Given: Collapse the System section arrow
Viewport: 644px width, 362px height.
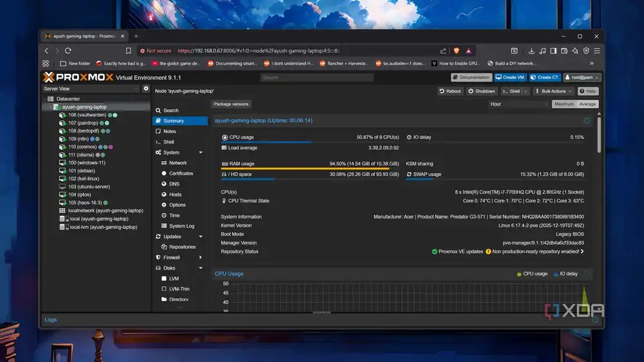Looking at the screenshot, I should click(201, 153).
